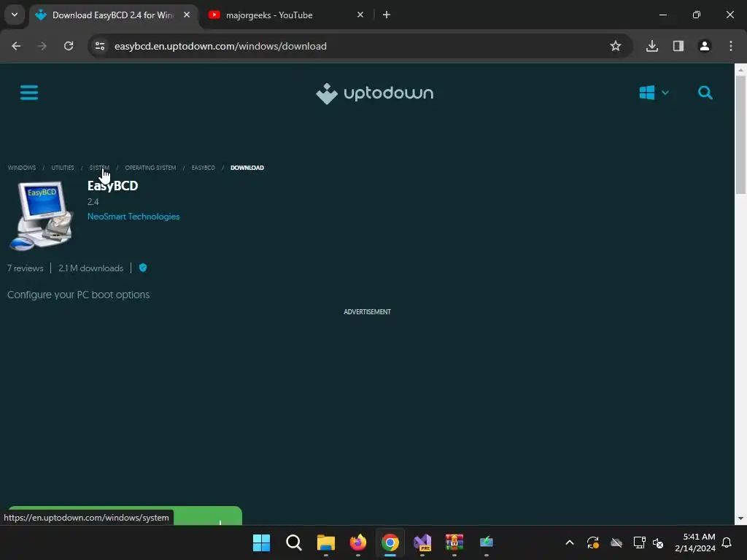
Task: Go to Utilities breadcrumb link
Action: point(63,168)
